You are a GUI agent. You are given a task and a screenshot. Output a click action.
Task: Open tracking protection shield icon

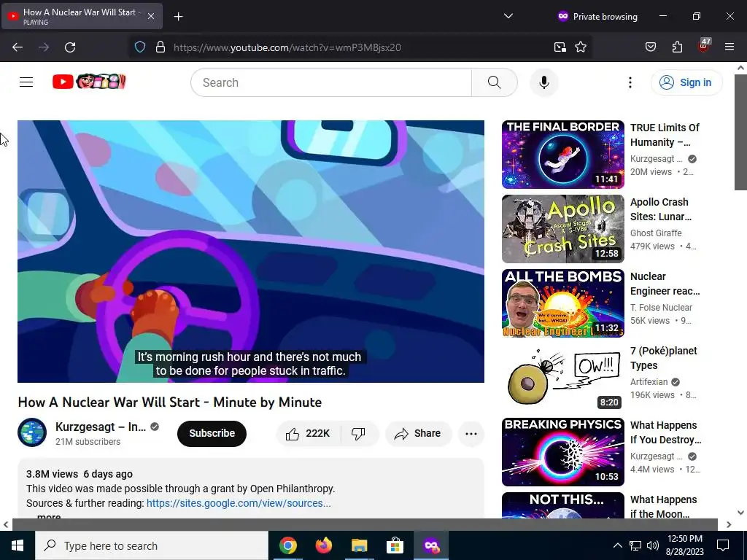[x=139, y=47]
